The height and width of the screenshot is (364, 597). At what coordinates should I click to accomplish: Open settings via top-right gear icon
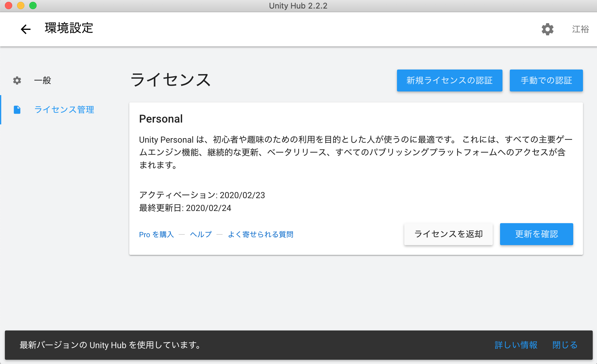coord(547,29)
